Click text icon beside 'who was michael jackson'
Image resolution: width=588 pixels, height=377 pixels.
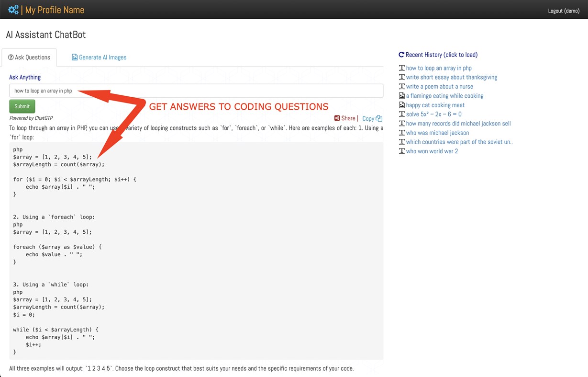click(402, 133)
